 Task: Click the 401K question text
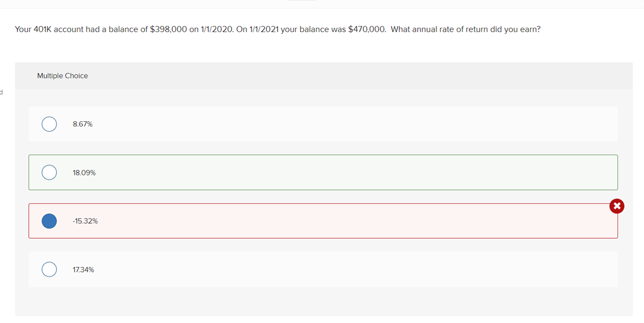[277, 29]
